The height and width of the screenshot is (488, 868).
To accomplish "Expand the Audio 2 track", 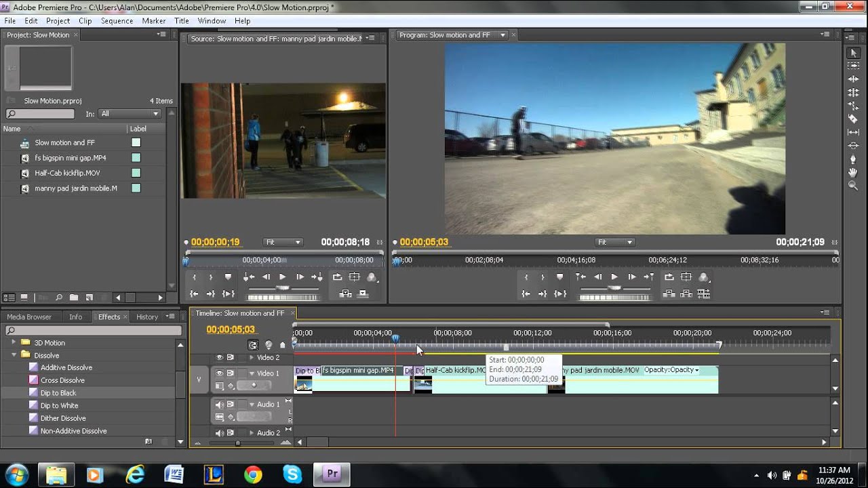I will [252, 432].
